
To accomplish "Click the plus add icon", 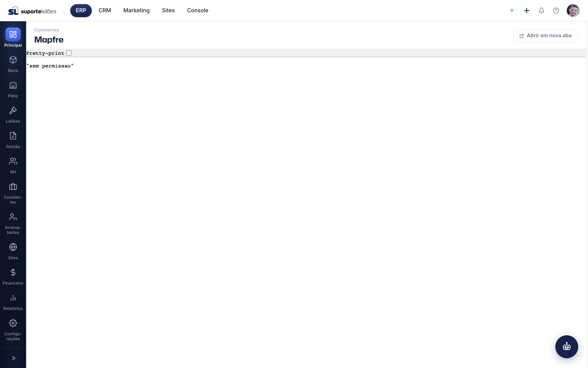I will pos(527,10).
